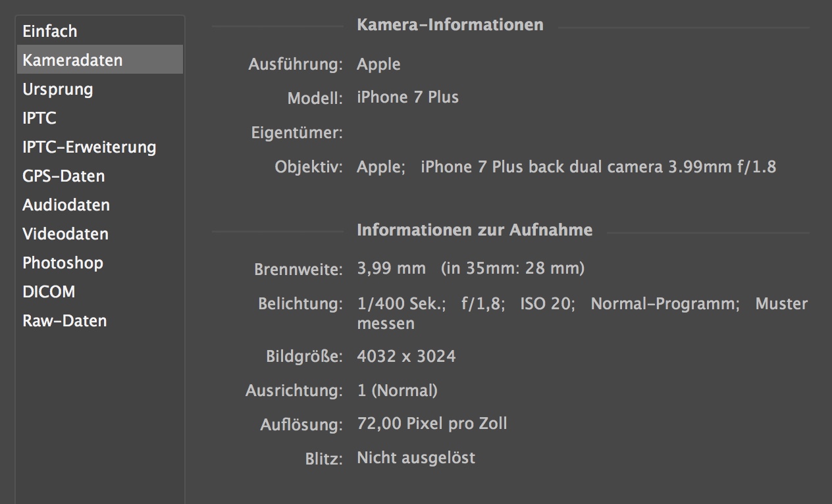The height and width of the screenshot is (504, 832).
Task: Open the Videodaten category
Action: (x=100, y=234)
